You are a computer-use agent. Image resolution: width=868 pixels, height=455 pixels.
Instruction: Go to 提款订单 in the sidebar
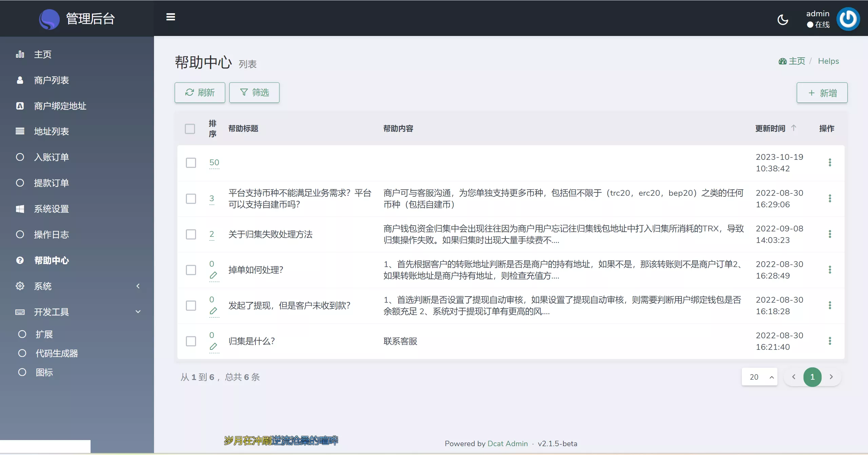(52, 183)
